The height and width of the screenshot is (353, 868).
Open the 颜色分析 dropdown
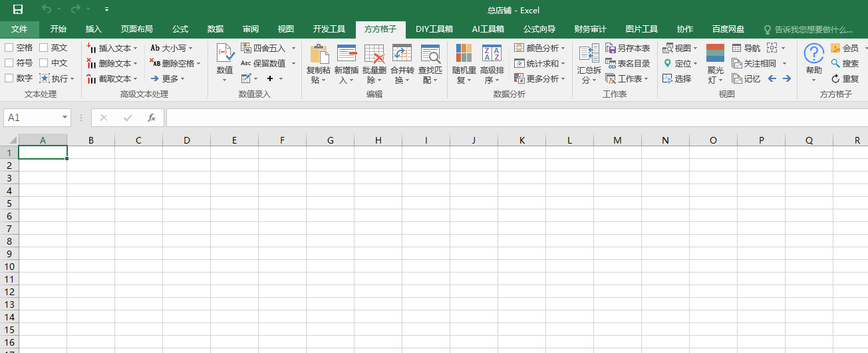coord(563,48)
